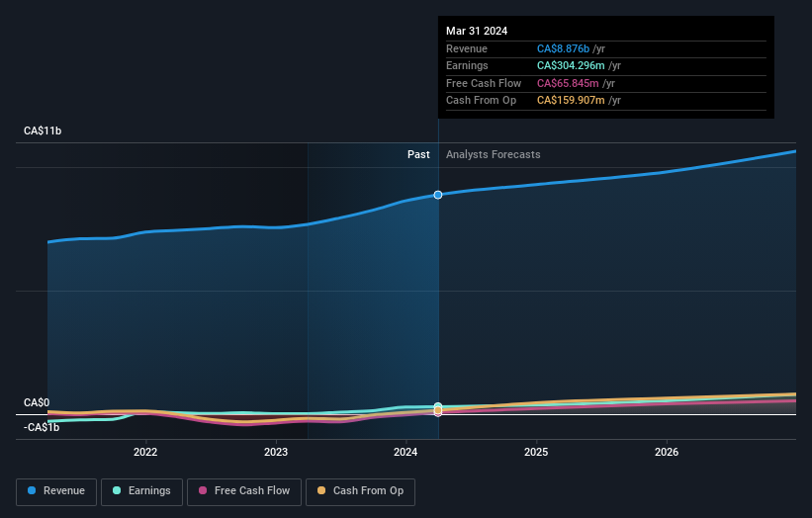812x518 pixels.
Task: Click the CA$8.876b revenue value
Action: [563, 48]
